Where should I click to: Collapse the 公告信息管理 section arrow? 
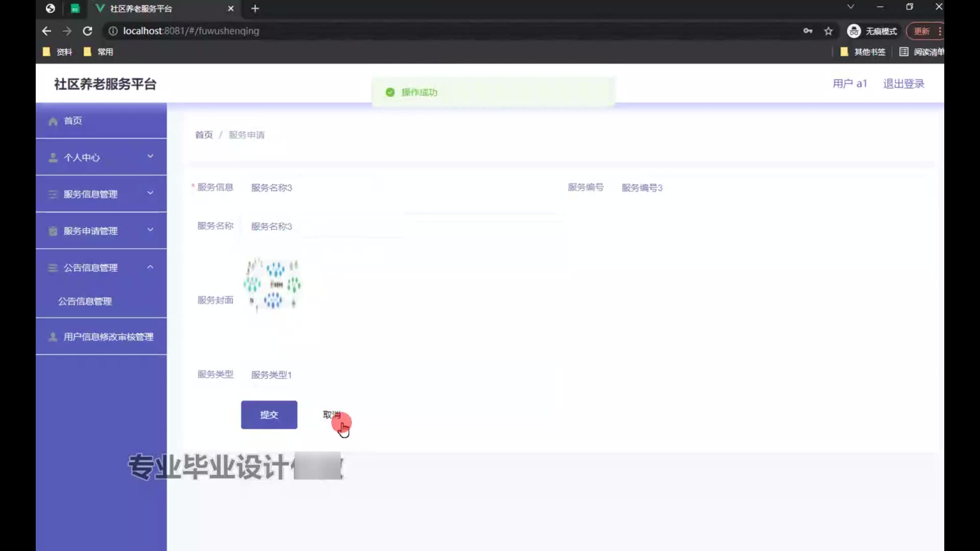(150, 267)
